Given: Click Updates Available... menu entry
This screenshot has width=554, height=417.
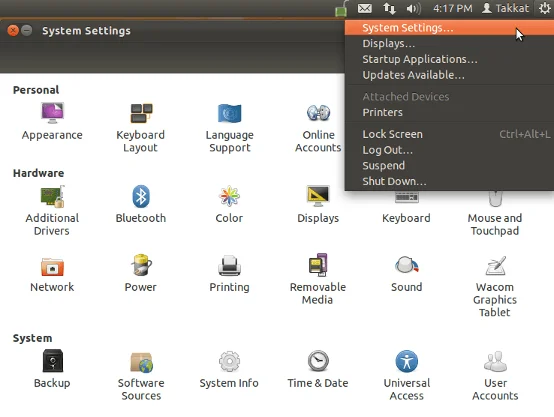Looking at the screenshot, I should [449, 75].
